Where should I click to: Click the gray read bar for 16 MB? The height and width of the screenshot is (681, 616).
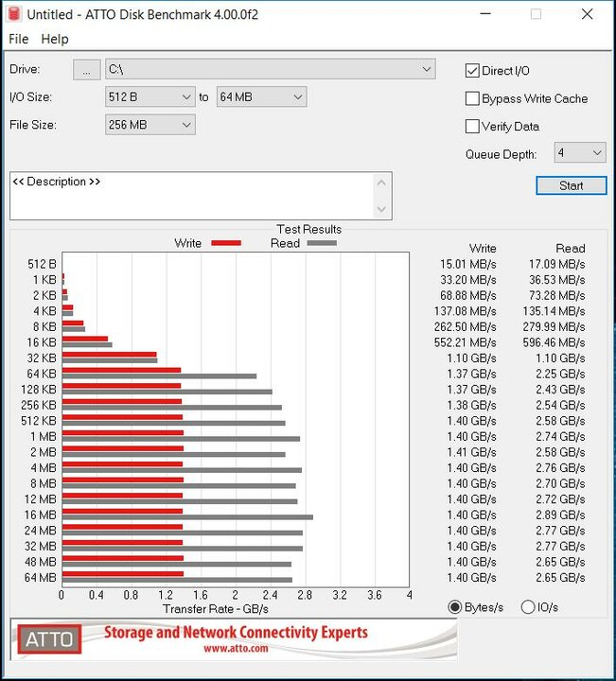coord(187,516)
